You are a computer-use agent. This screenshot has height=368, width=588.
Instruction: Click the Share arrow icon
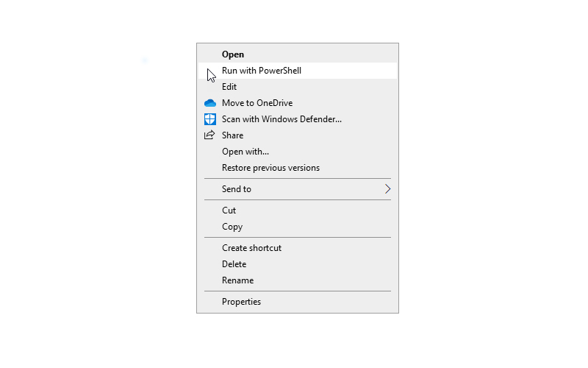pyautogui.click(x=209, y=135)
